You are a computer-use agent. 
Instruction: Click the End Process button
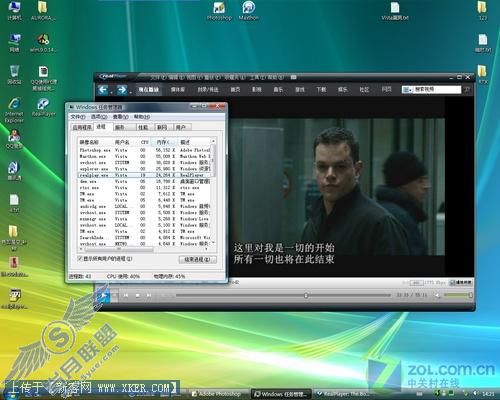coord(197,259)
